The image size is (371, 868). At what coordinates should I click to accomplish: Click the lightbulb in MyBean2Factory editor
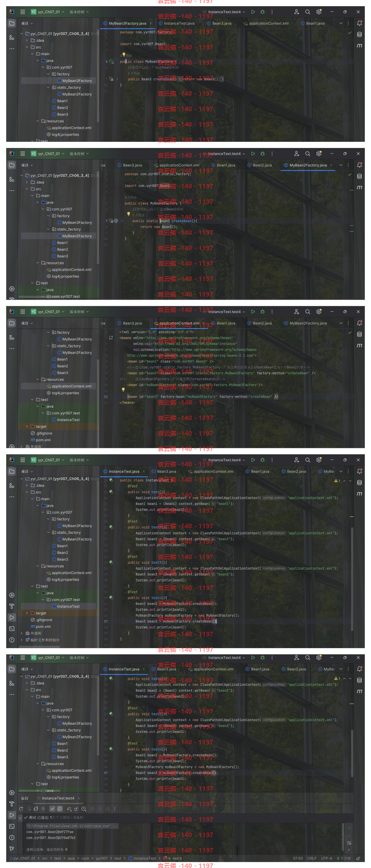(129, 214)
